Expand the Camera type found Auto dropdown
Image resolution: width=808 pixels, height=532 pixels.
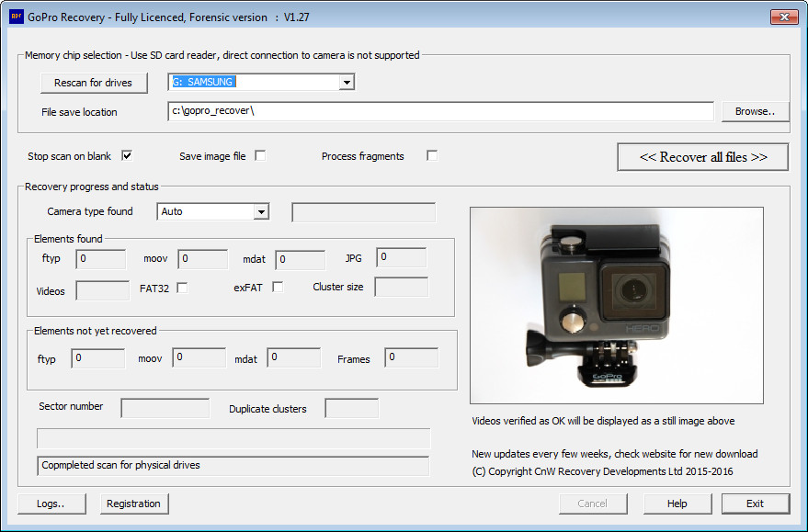point(262,211)
